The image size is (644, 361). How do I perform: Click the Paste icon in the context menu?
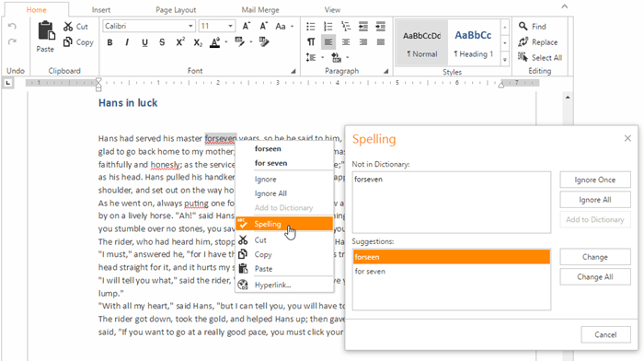tap(243, 269)
